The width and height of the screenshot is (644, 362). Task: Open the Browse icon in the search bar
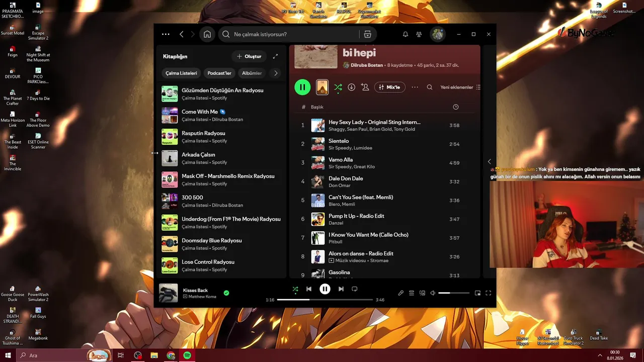coord(367,34)
